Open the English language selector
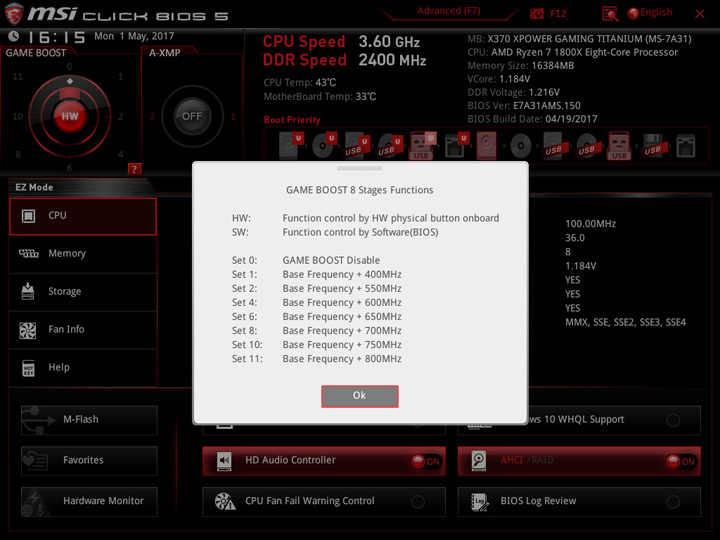720x540 pixels. pyautogui.click(x=650, y=13)
